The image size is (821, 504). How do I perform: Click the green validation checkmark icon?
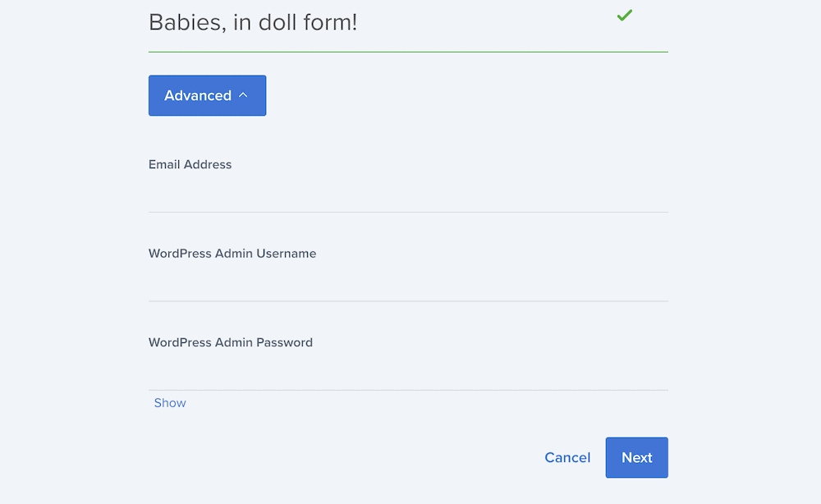(x=624, y=15)
